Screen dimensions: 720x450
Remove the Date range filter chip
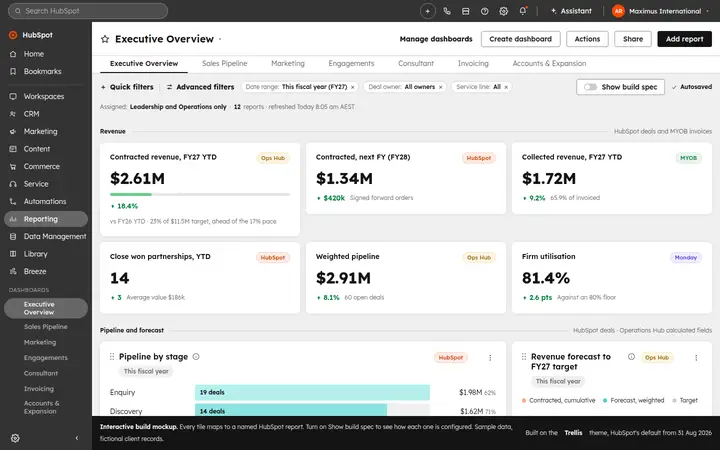pyautogui.click(x=353, y=87)
